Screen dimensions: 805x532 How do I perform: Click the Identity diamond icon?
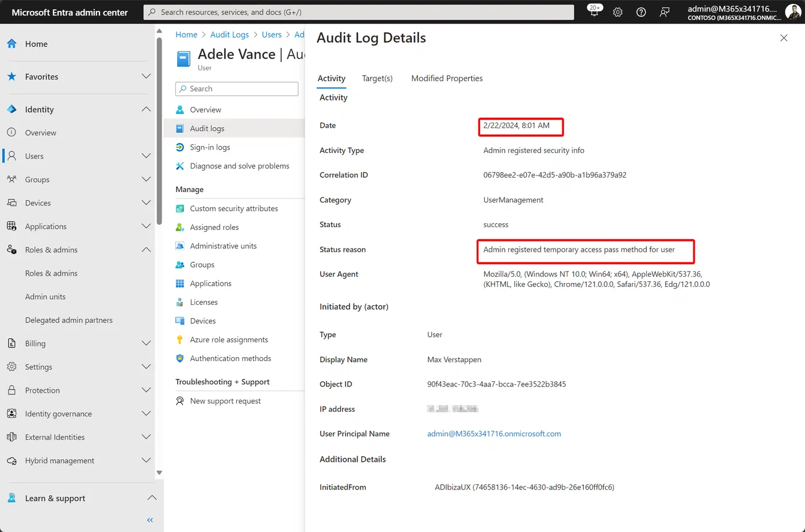(11, 109)
